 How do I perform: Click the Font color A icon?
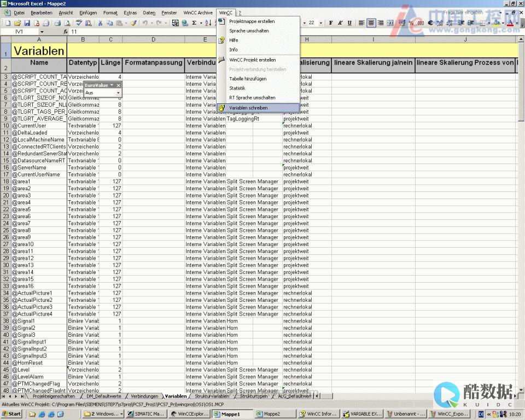tap(510, 23)
